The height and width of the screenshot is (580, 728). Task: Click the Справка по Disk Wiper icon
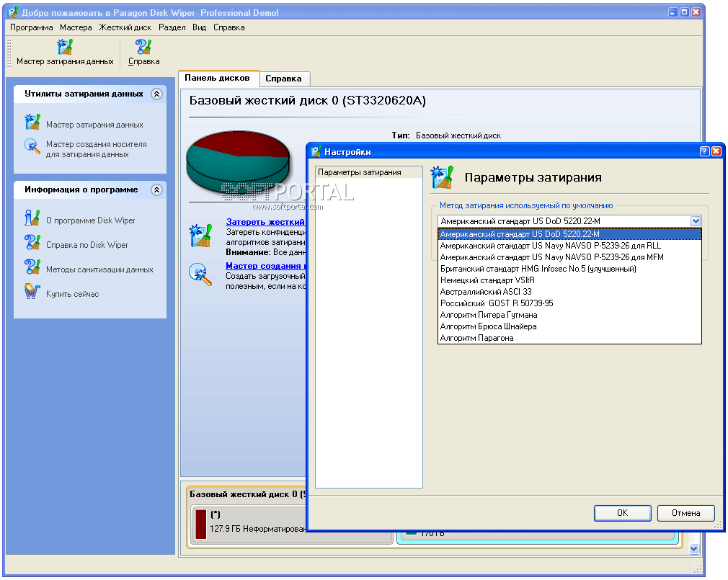pos(32,242)
